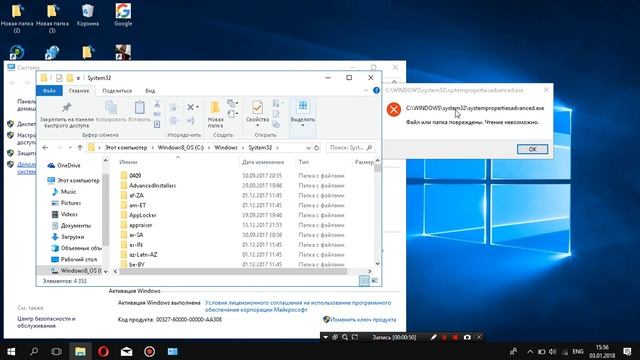Pause recording with the red pause icon
The image size is (640, 360).
[444, 337]
